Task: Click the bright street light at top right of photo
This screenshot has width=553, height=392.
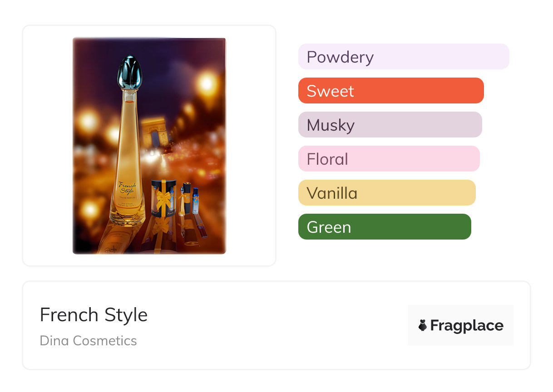Action: 207,83
